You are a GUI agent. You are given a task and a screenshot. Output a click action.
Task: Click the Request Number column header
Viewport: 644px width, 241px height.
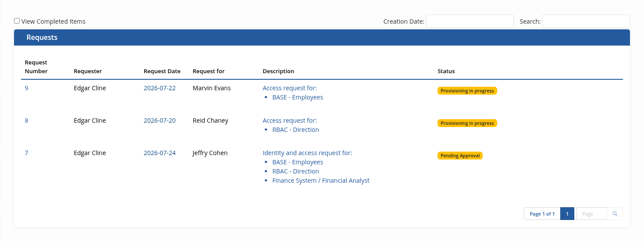click(36, 67)
